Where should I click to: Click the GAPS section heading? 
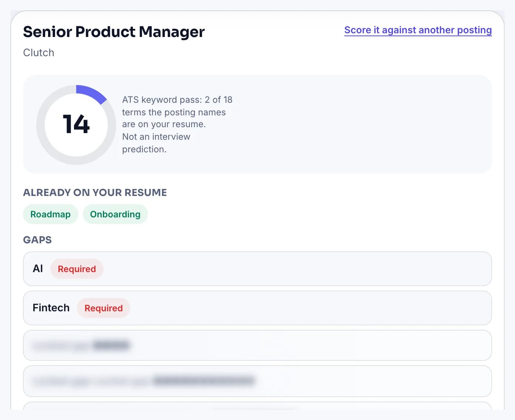coord(37,240)
